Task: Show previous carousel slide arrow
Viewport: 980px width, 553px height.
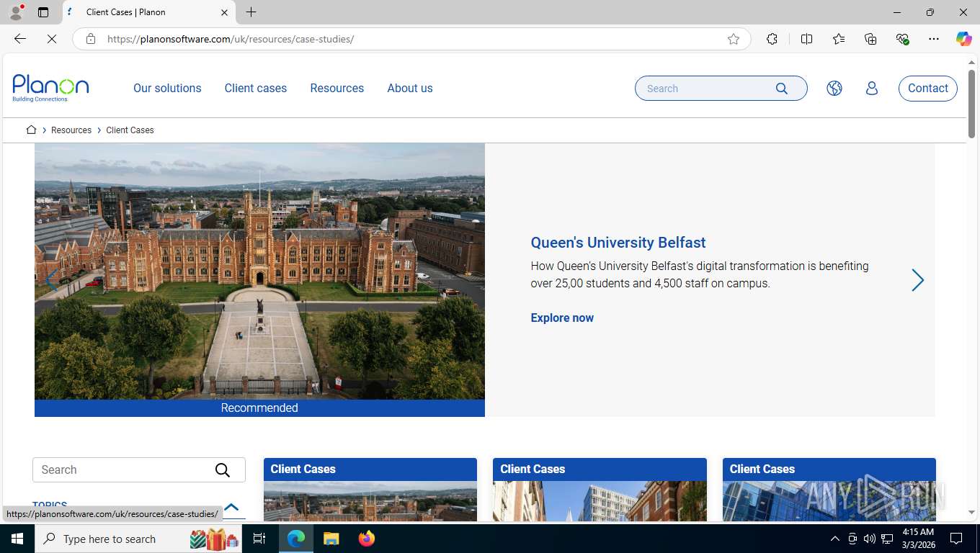Action: pyautogui.click(x=51, y=280)
